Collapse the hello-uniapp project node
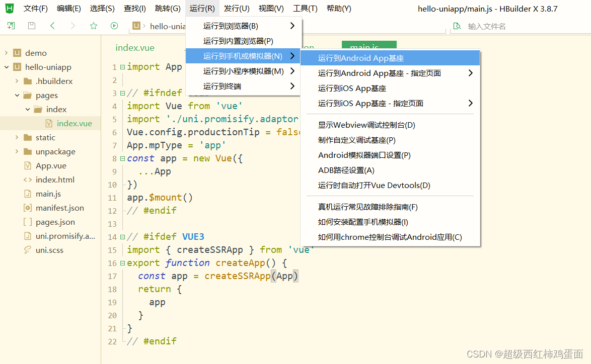Image resolution: width=591 pixels, height=364 pixels. tap(7, 67)
